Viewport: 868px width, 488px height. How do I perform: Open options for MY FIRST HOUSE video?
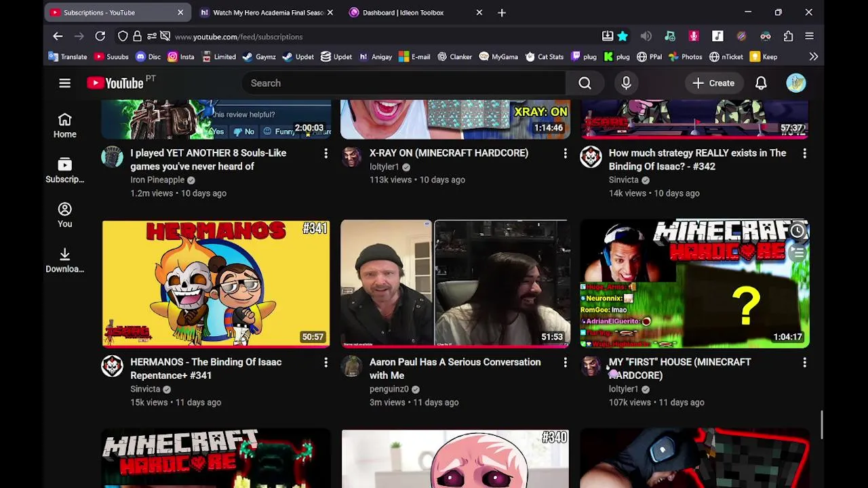click(804, 363)
